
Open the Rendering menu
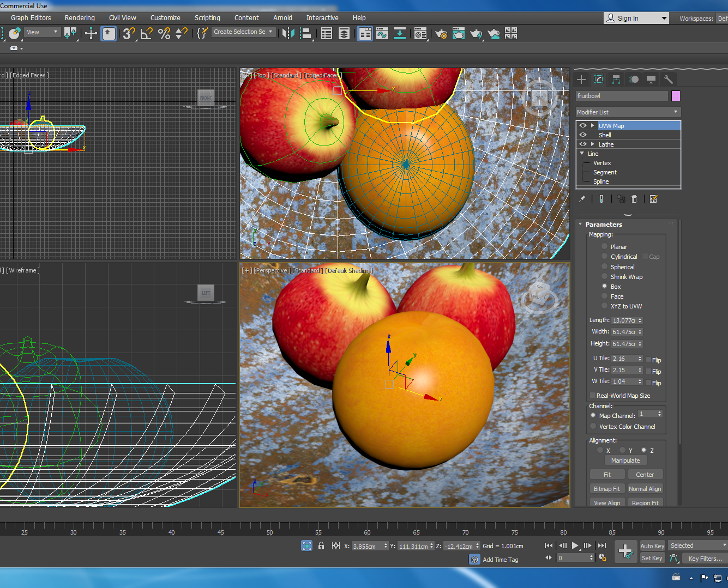pos(80,18)
